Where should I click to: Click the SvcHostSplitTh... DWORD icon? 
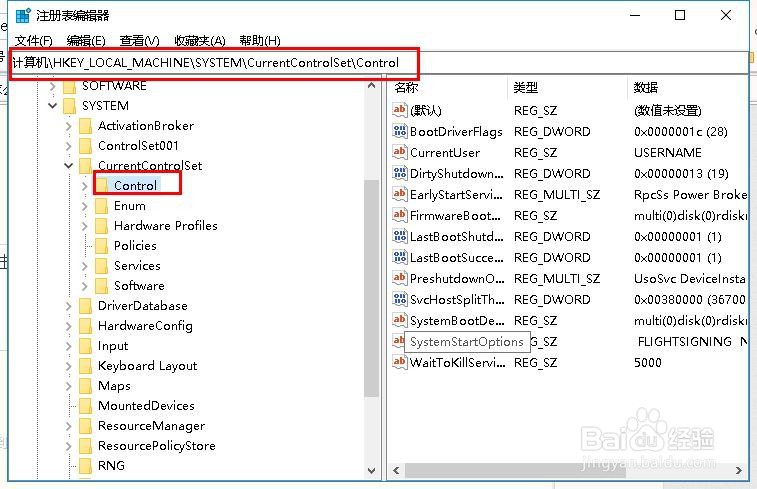tap(399, 299)
